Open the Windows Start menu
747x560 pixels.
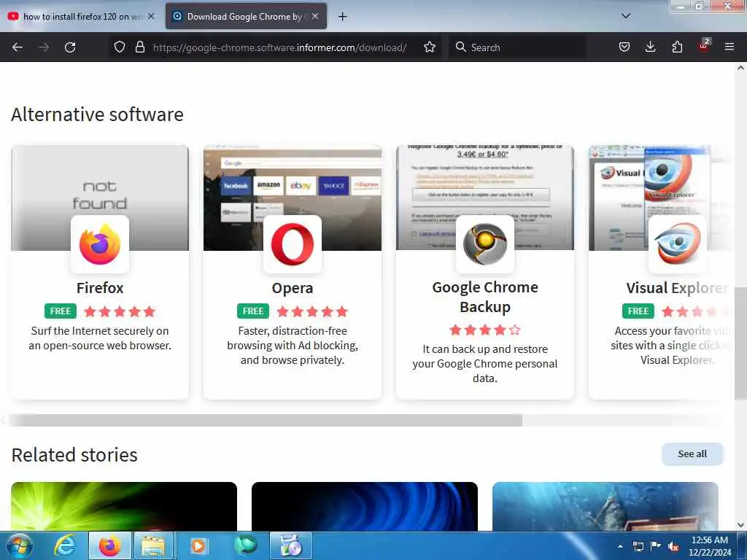(19, 545)
